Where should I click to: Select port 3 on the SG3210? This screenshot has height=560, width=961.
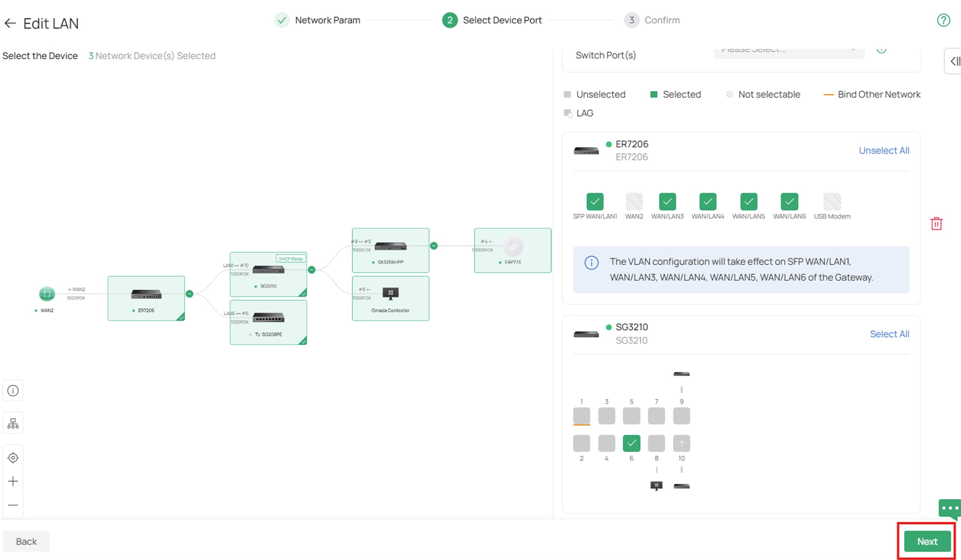pyautogui.click(x=606, y=416)
